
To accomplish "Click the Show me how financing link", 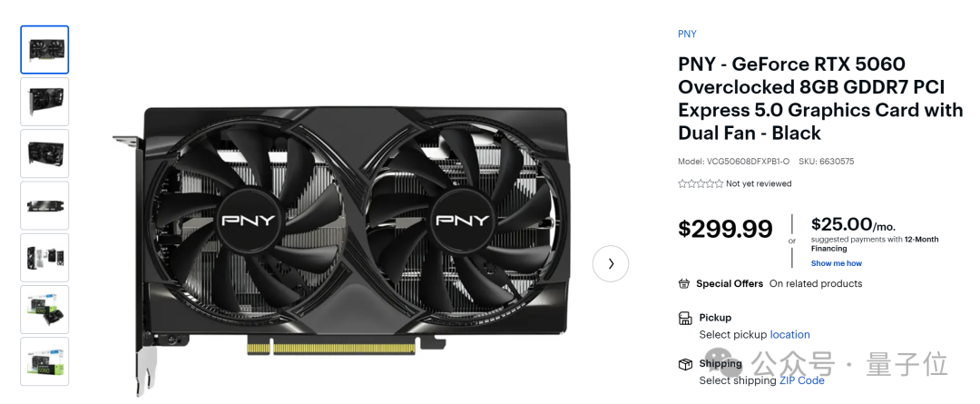I will click(x=837, y=263).
